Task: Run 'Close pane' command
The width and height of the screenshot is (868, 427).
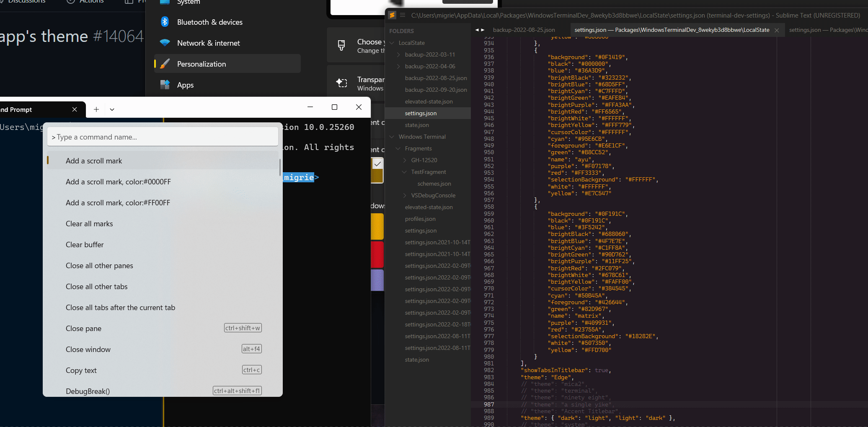Action: pyautogui.click(x=163, y=329)
